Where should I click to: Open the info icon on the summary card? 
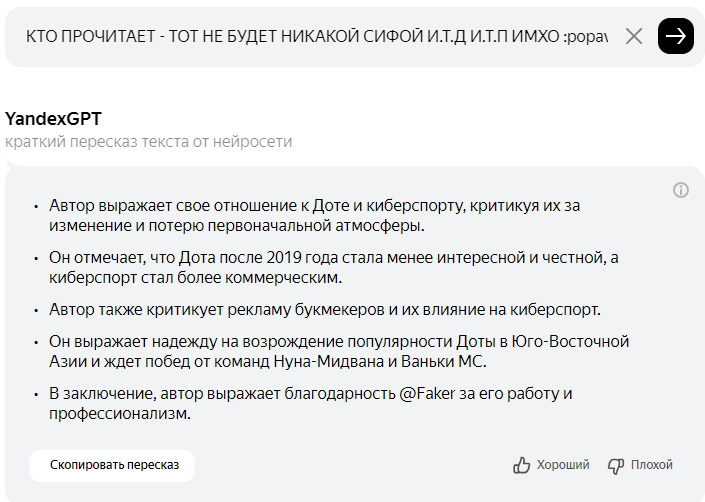click(x=681, y=190)
